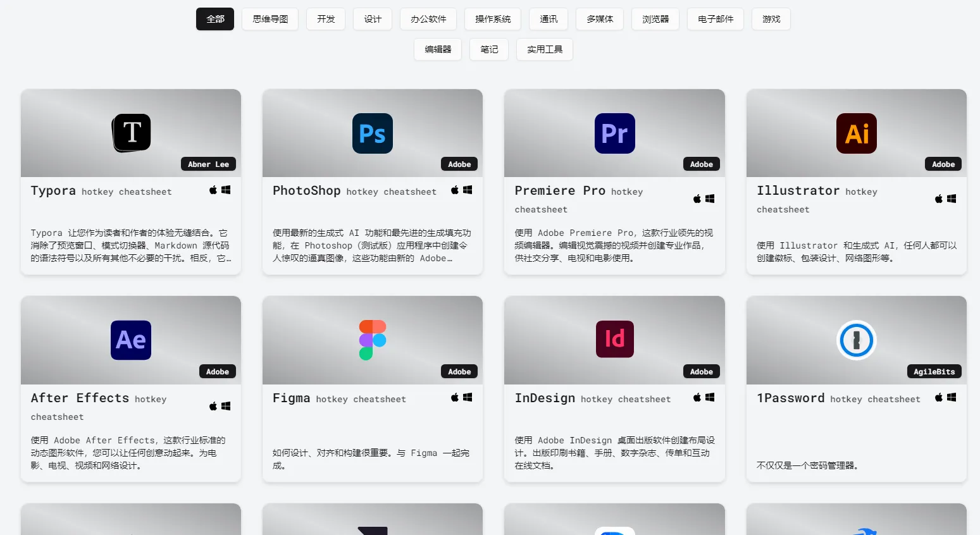Click Apple icon on Illustrator card
This screenshot has height=535, width=980.
tap(939, 199)
